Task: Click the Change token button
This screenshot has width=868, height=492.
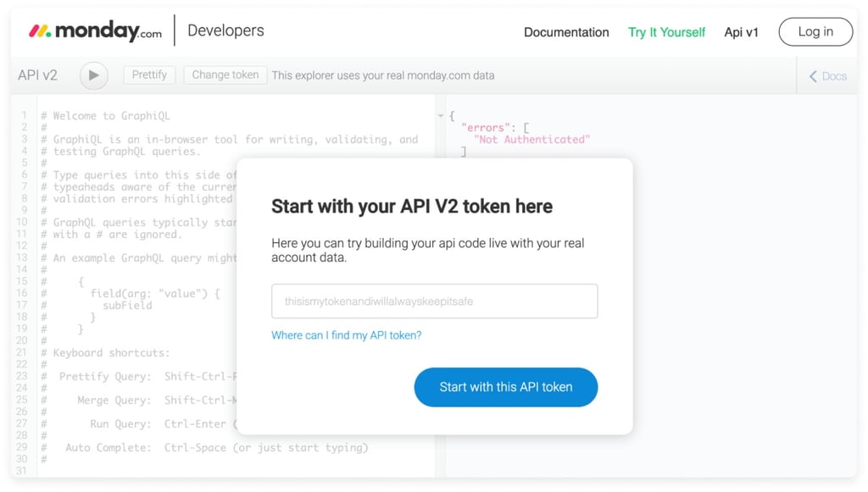Action: pyautogui.click(x=224, y=75)
